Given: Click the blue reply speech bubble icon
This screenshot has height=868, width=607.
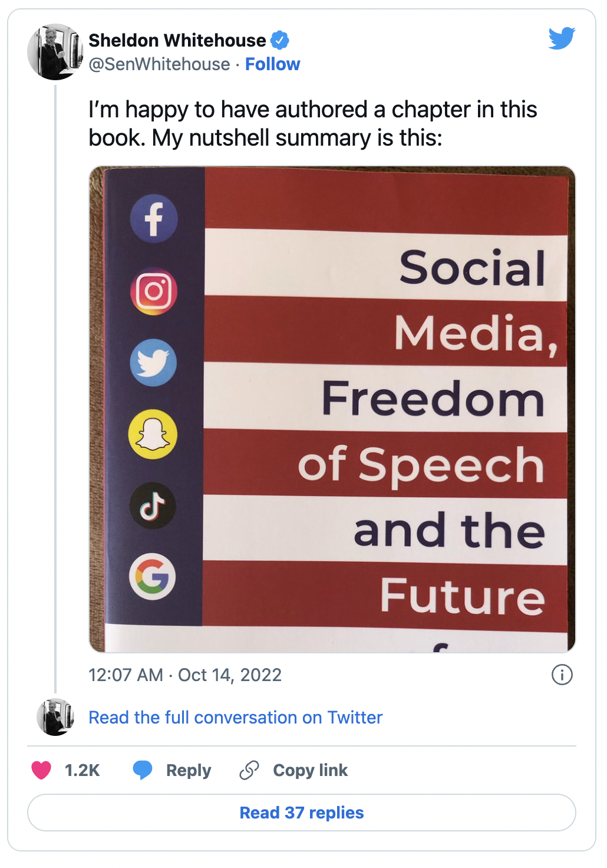Looking at the screenshot, I should (x=143, y=770).
